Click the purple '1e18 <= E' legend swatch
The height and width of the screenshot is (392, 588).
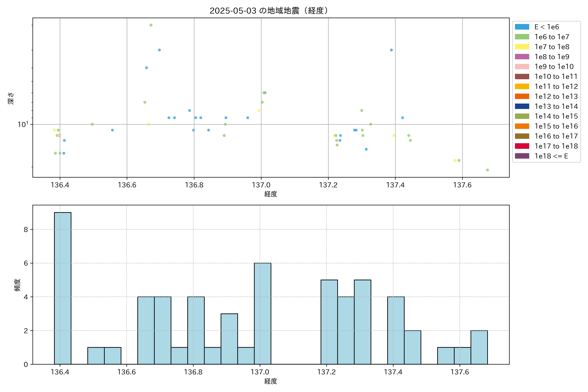(522, 156)
